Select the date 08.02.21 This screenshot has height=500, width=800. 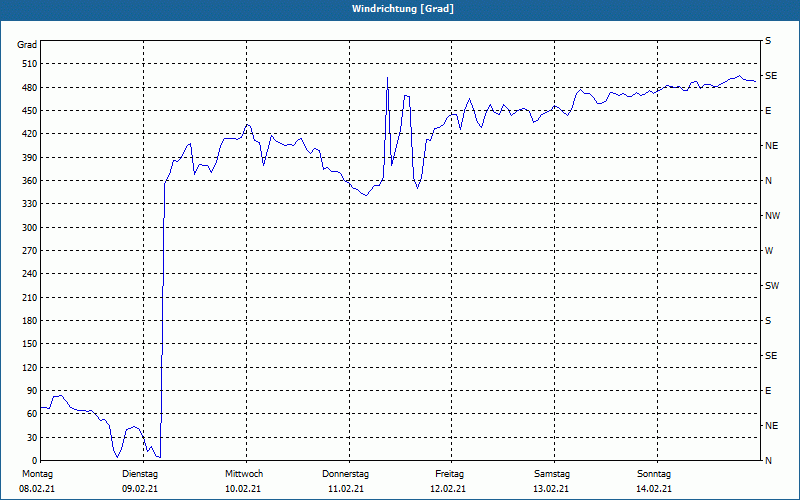(37, 489)
